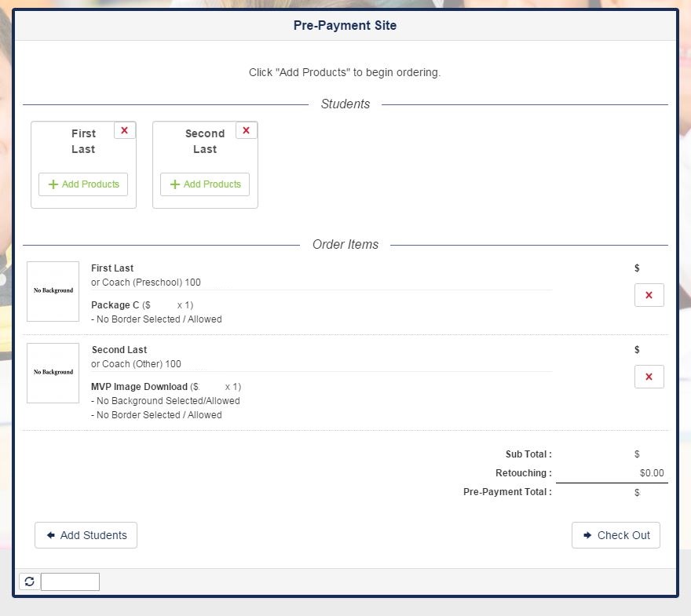The width and height of the screenshot is (691, 616).
Task: Click the MVP Image Download product label
Action: (139, 387)
